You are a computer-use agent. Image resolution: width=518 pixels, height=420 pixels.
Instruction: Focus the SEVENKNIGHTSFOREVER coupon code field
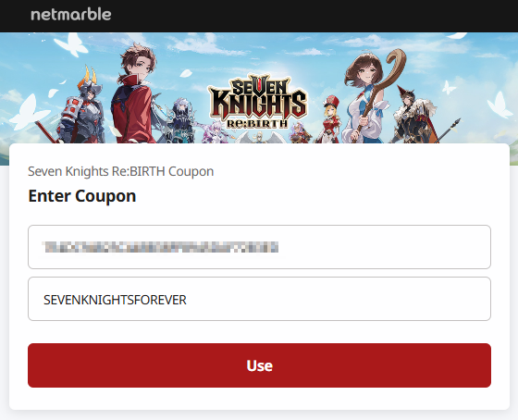pos(259,299)
